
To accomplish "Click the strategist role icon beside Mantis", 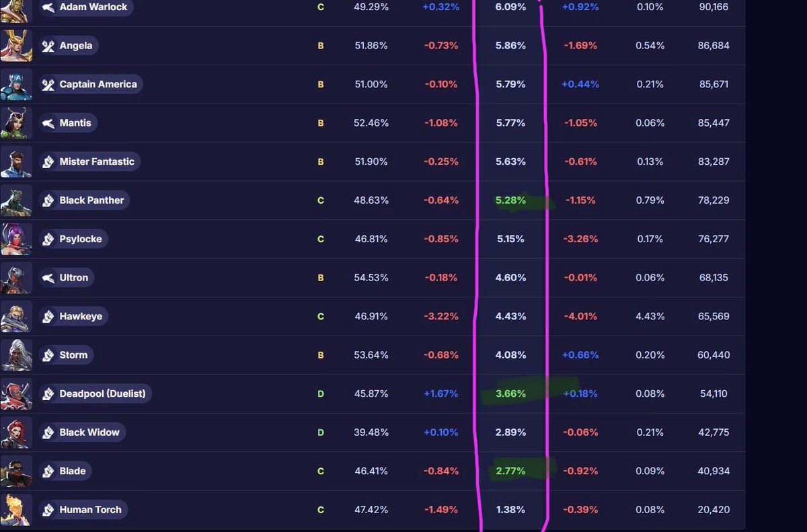I will 48,123.
